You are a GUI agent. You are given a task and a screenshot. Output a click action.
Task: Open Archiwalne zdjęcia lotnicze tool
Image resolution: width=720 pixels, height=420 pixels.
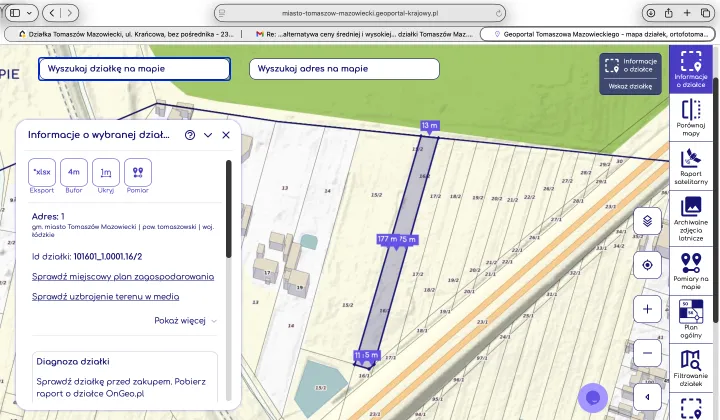click(x=691, y=219)
